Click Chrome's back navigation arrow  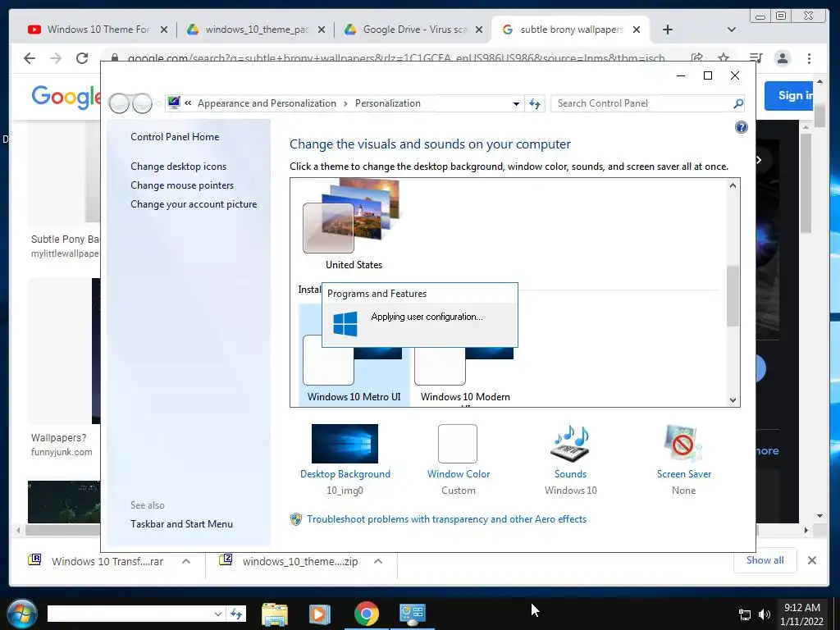[x=30, y=58]
